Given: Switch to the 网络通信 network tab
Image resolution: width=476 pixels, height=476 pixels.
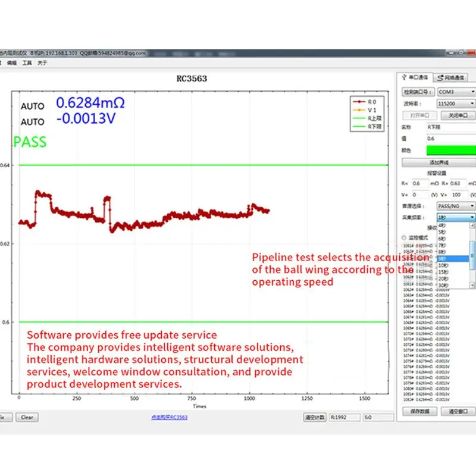Looking at the screenshot, I should pyautogui.click(x=450, y=78).
